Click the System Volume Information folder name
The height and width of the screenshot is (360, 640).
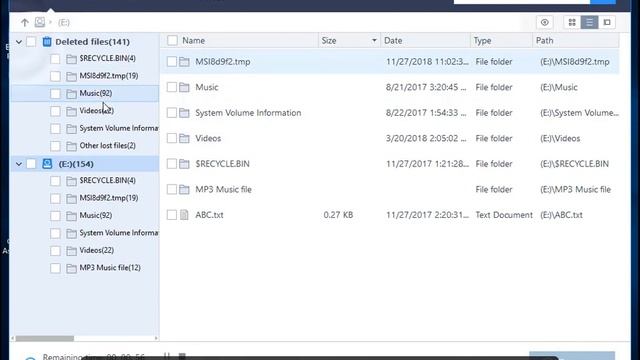(x=248, y=113)
